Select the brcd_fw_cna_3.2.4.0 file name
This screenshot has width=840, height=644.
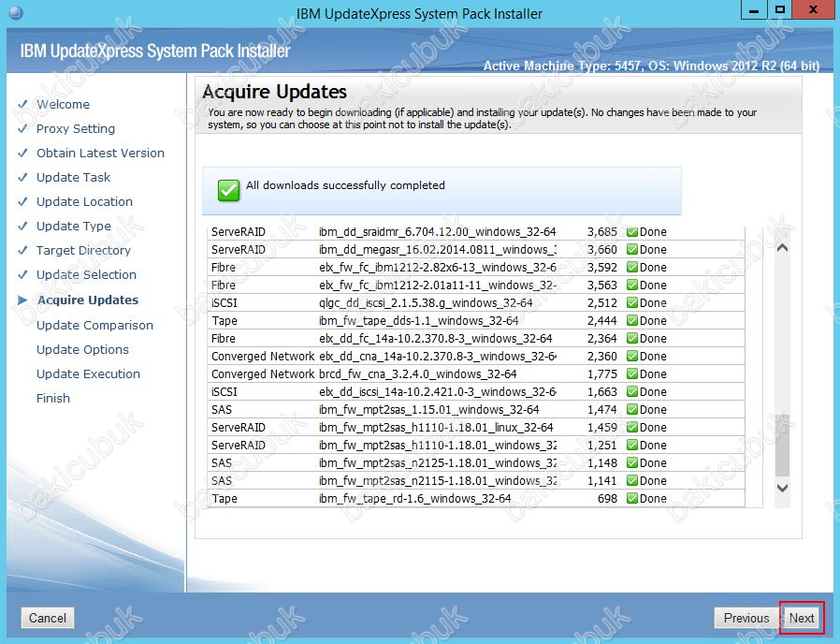pos(418,373)
